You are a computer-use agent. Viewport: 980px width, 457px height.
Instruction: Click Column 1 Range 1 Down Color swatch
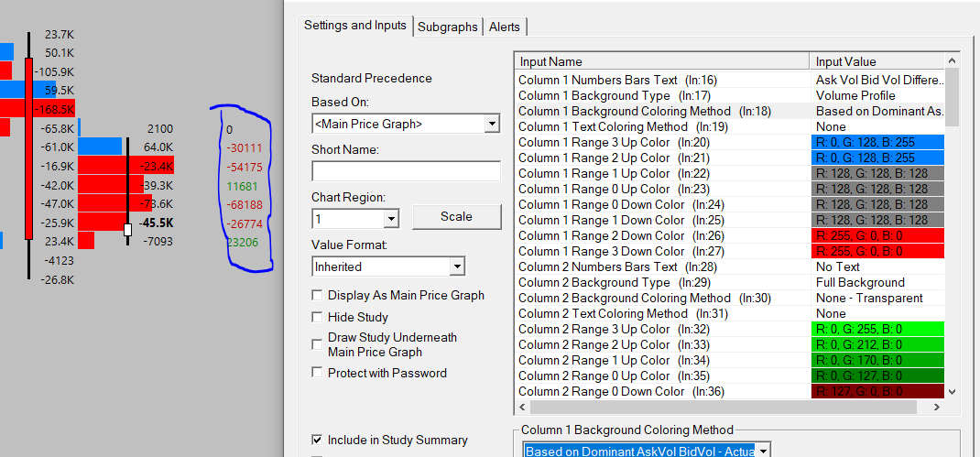877,220
